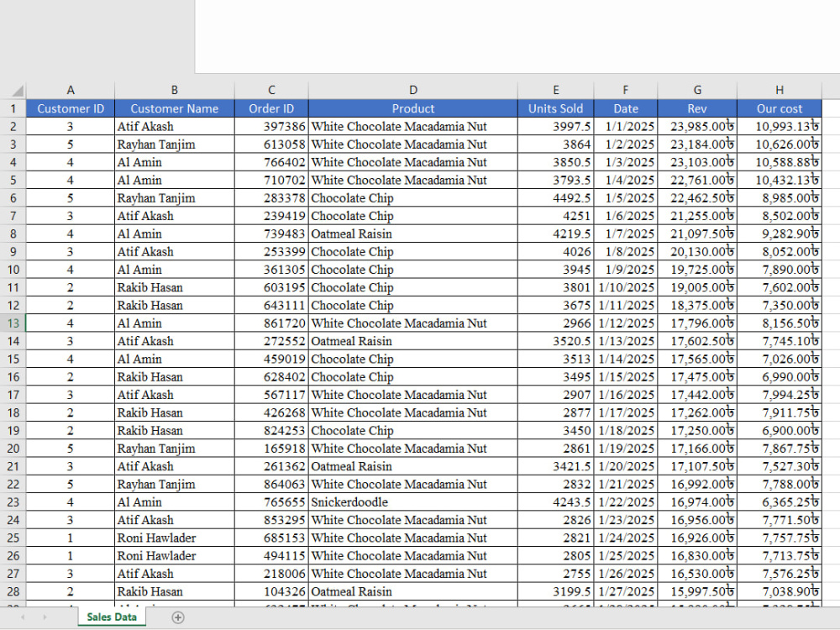Click the Rev header cell
840x630 pixels.
[x=697, y=108]
